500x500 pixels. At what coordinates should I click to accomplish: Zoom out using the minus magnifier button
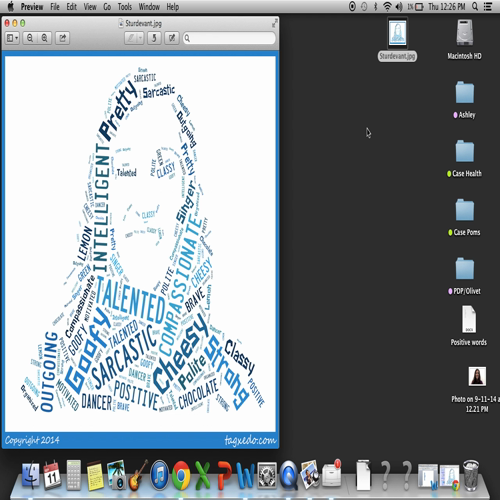pos(30,38)
